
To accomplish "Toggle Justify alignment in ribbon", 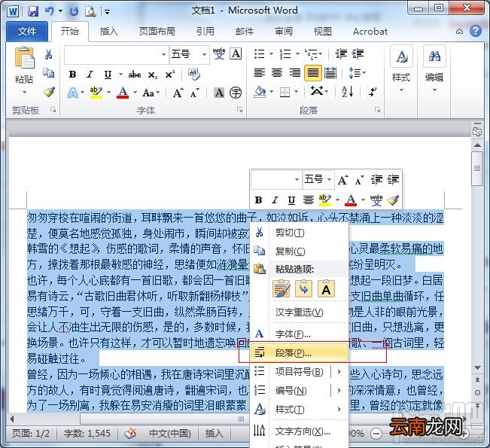I will coord(313,73).
